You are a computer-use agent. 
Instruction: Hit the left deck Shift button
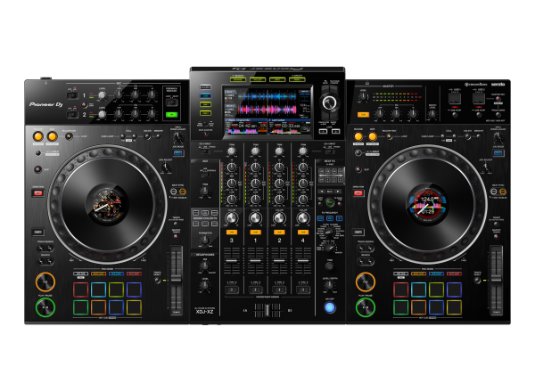point(37,233)
